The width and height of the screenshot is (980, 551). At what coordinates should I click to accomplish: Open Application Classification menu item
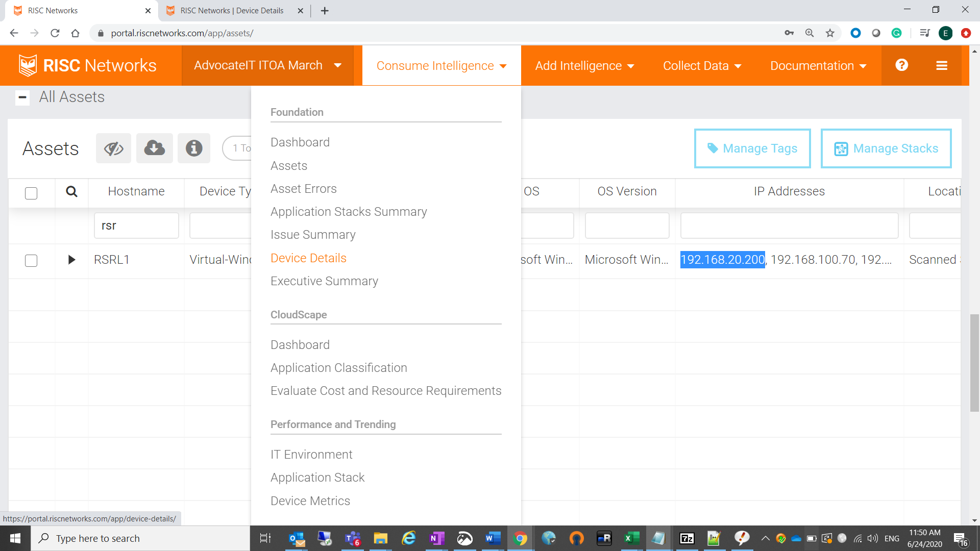tap(339, 368)
